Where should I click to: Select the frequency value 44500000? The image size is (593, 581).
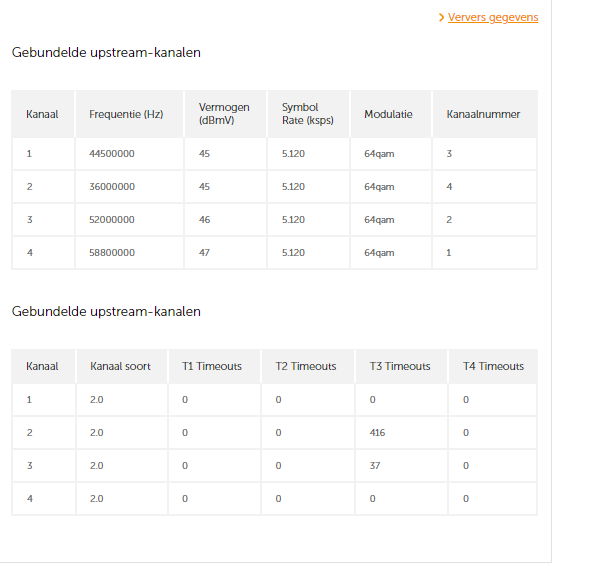(x=112, y=154)
